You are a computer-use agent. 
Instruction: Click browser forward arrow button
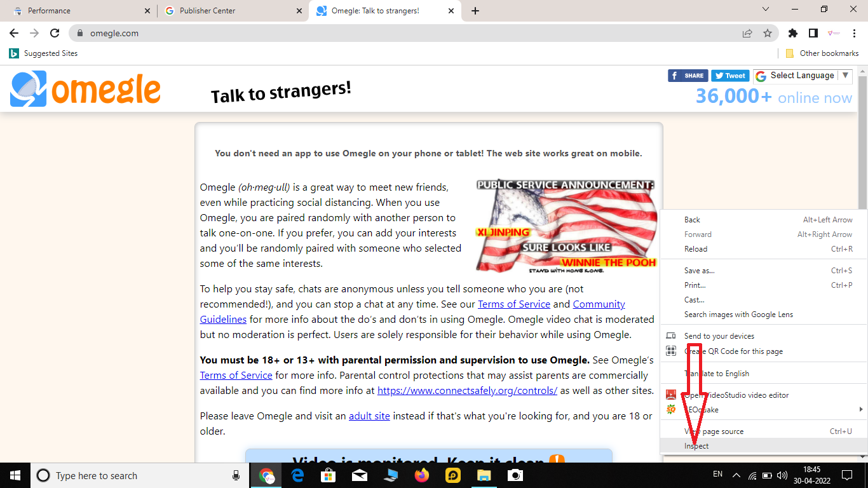34,33
